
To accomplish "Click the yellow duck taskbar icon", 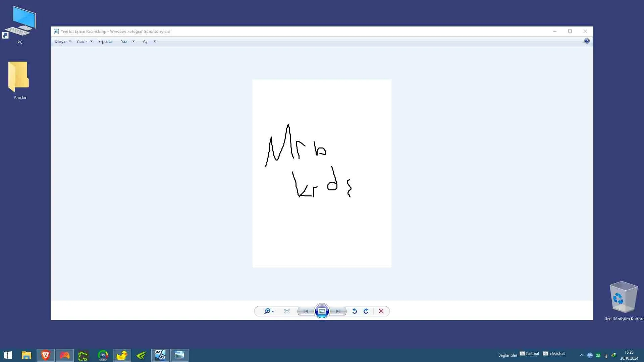I will 122,355.
